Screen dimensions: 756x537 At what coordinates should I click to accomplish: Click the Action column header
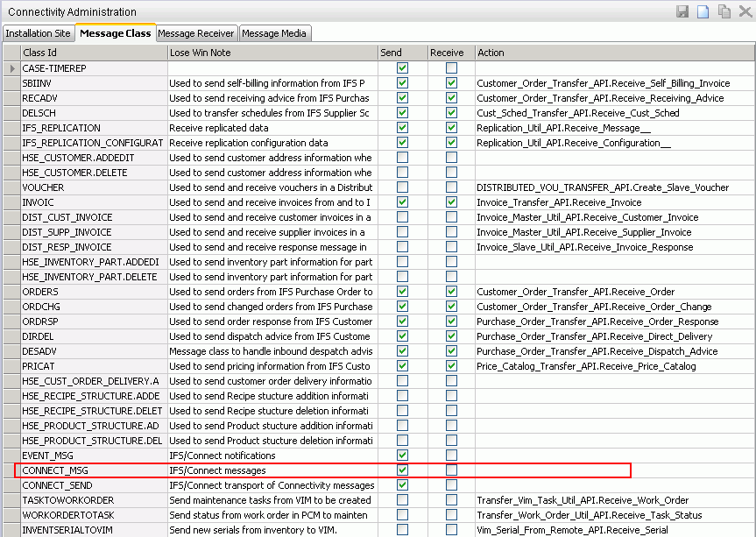[613, 53]
